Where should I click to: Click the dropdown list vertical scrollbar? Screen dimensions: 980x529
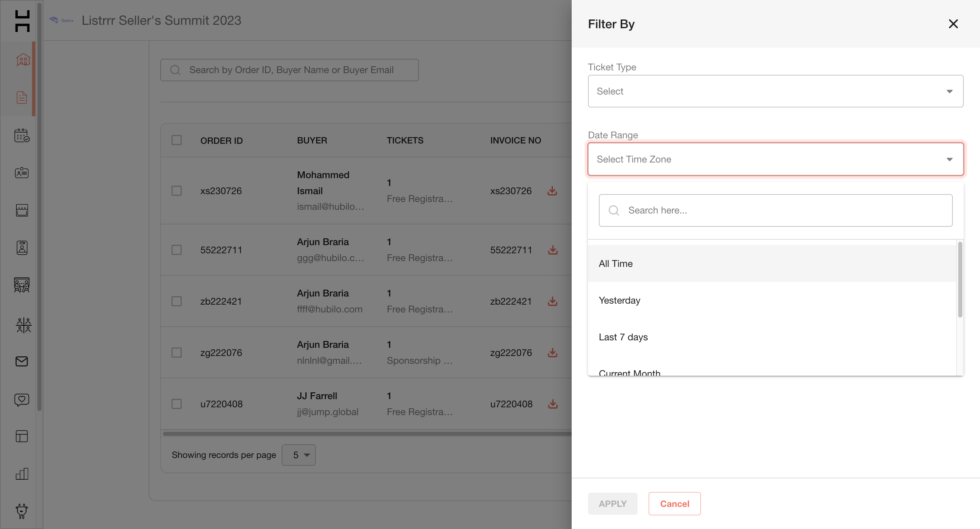pos(960,279)
